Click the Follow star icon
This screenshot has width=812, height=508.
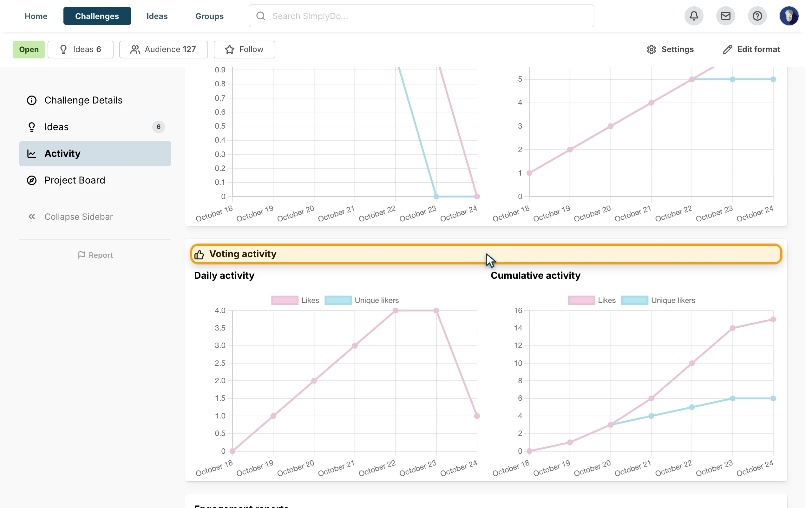(x=230, y=50)
